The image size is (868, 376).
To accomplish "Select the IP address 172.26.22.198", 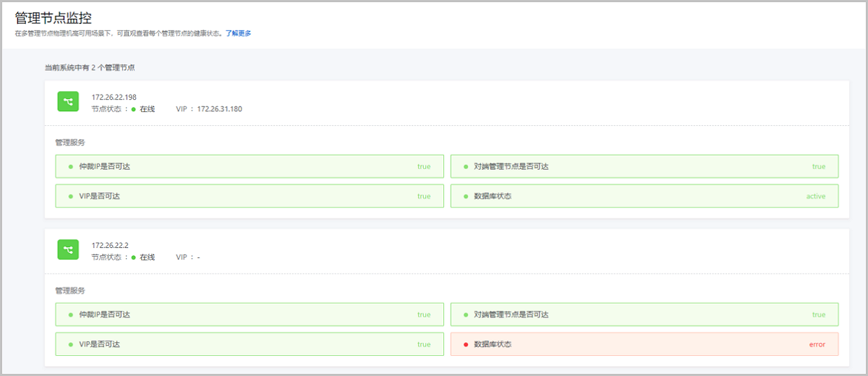I will tap(114, 97).
